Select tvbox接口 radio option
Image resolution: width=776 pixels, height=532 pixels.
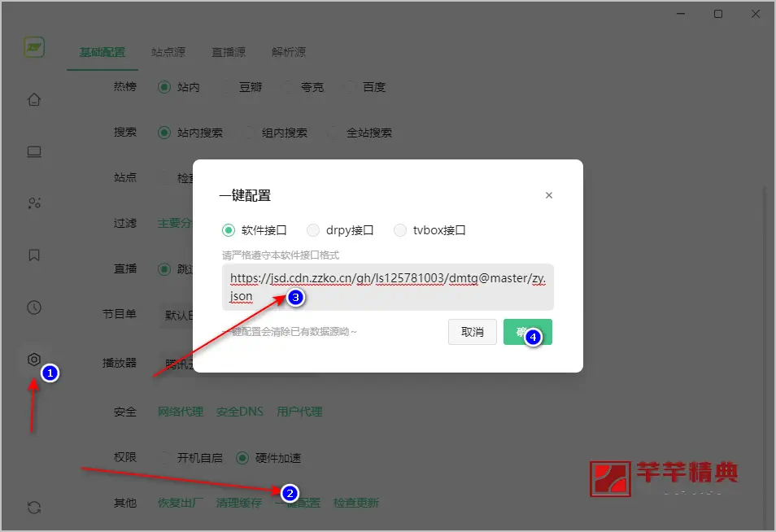pyautogui.click(x=429, y=230)
